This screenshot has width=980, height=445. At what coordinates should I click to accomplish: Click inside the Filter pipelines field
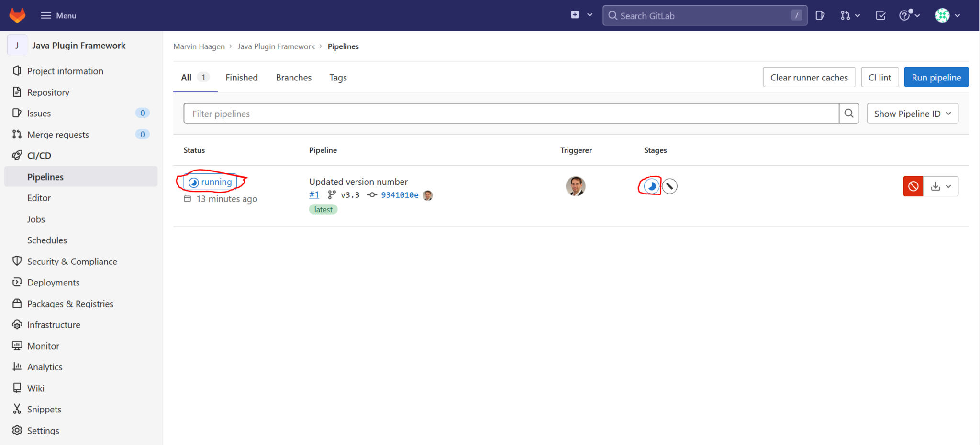(431, 113)
